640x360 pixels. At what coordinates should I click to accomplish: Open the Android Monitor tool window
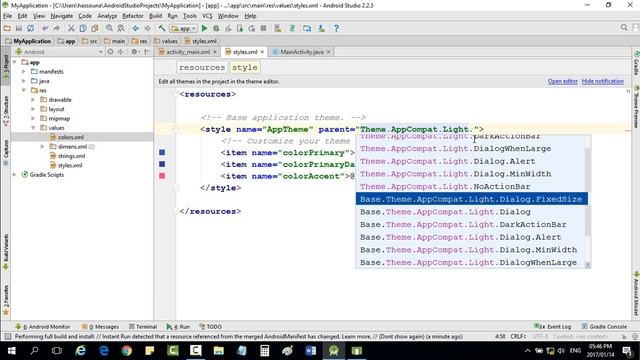tap(42, 327)
